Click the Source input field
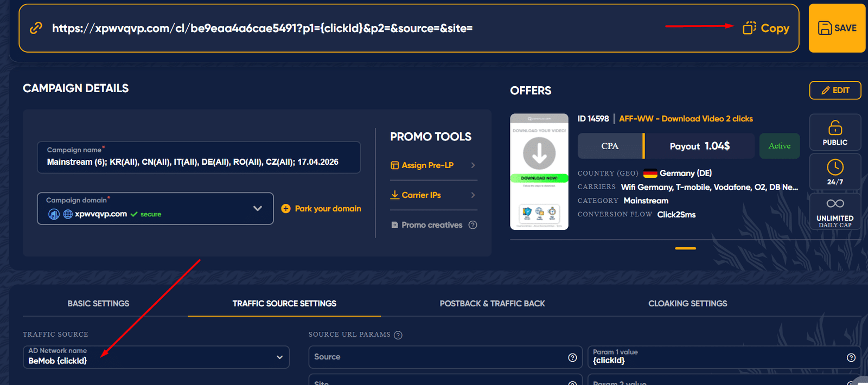 pos(437,357)
